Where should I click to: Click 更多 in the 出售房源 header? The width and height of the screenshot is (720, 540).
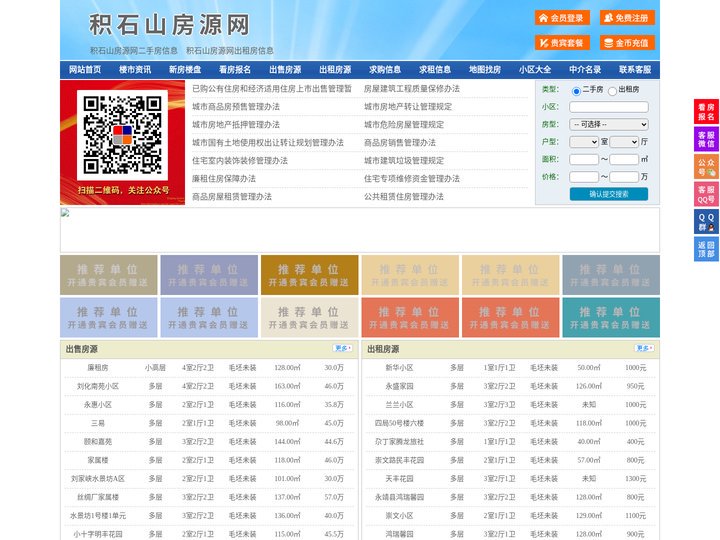click(343, 349)
